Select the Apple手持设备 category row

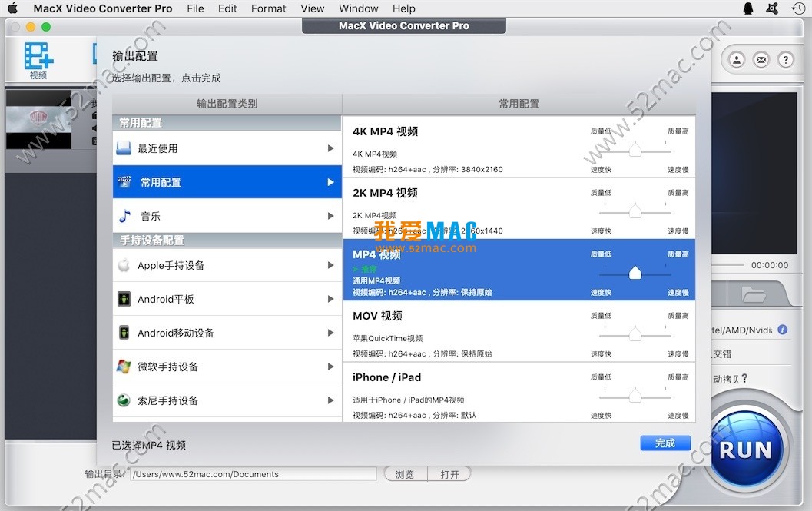tap(227, 265)
